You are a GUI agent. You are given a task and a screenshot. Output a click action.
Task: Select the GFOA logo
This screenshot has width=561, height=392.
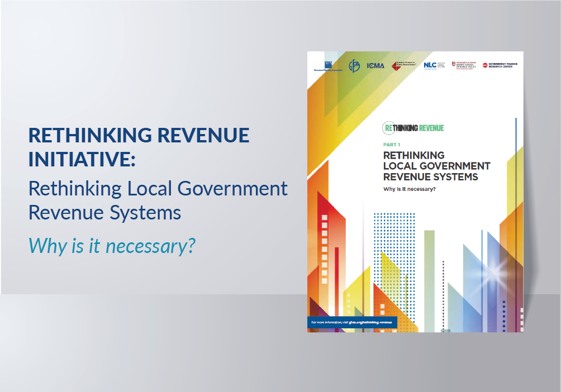coord(353,65)
